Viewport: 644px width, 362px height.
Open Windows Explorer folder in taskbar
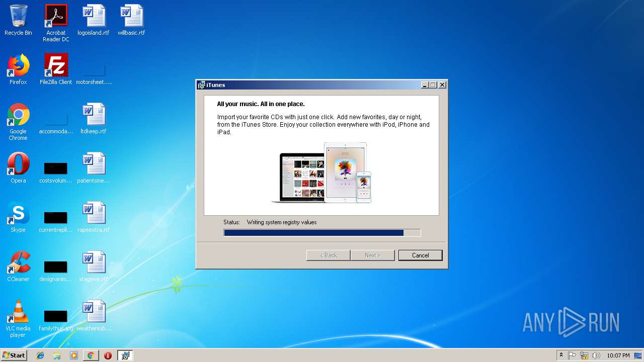57,355
